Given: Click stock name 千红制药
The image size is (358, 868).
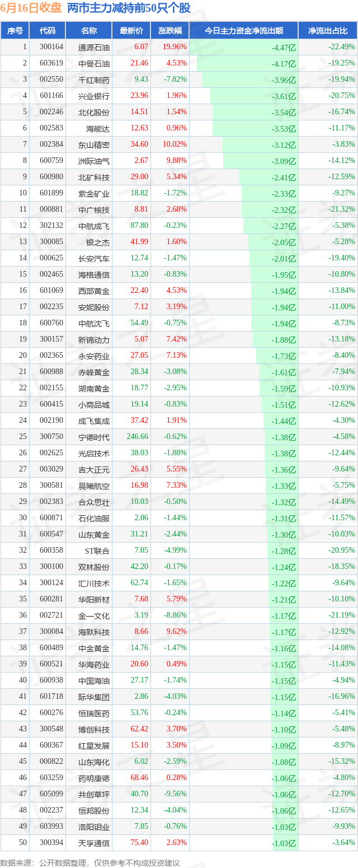Looking at the screenshot, I should (94, 80).
